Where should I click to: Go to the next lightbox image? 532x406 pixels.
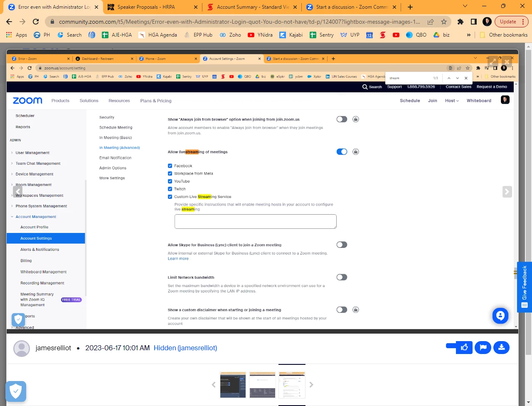507,192
